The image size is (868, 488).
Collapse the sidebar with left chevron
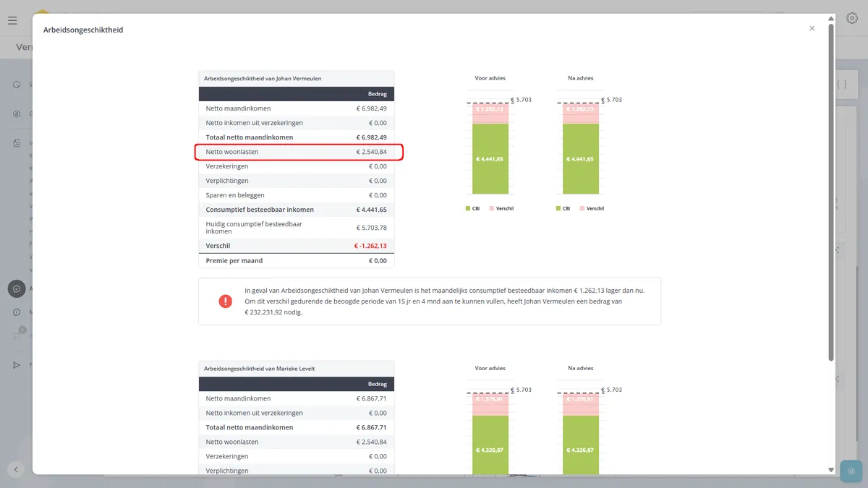pos(16,469)
